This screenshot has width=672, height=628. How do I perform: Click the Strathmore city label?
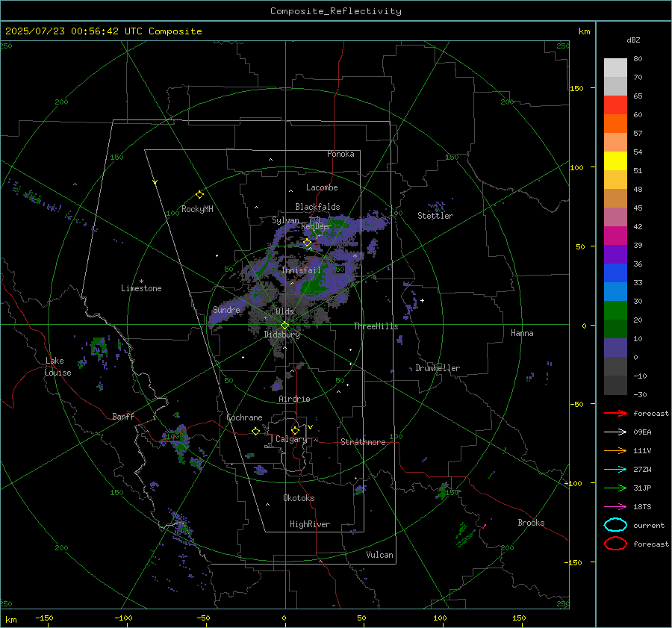[x=363, y=442]
